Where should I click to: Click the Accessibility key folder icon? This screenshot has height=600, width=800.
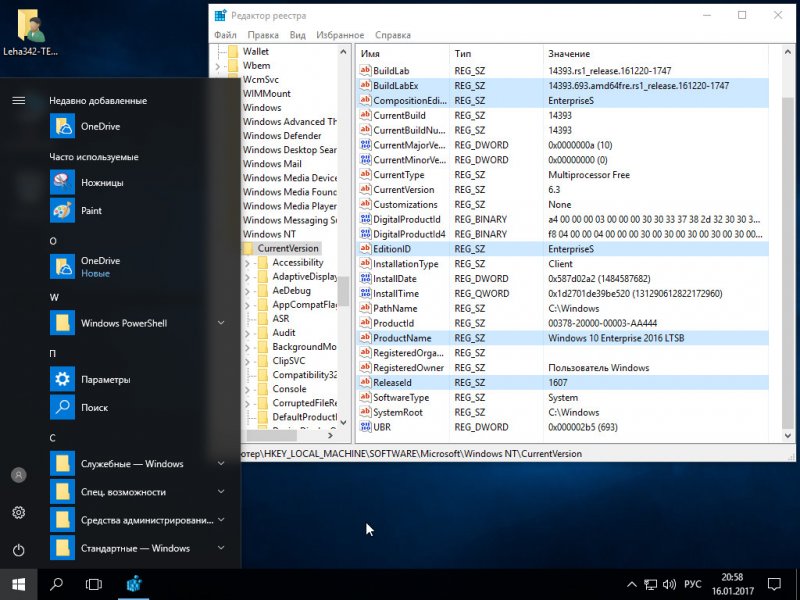coord(263,262)
